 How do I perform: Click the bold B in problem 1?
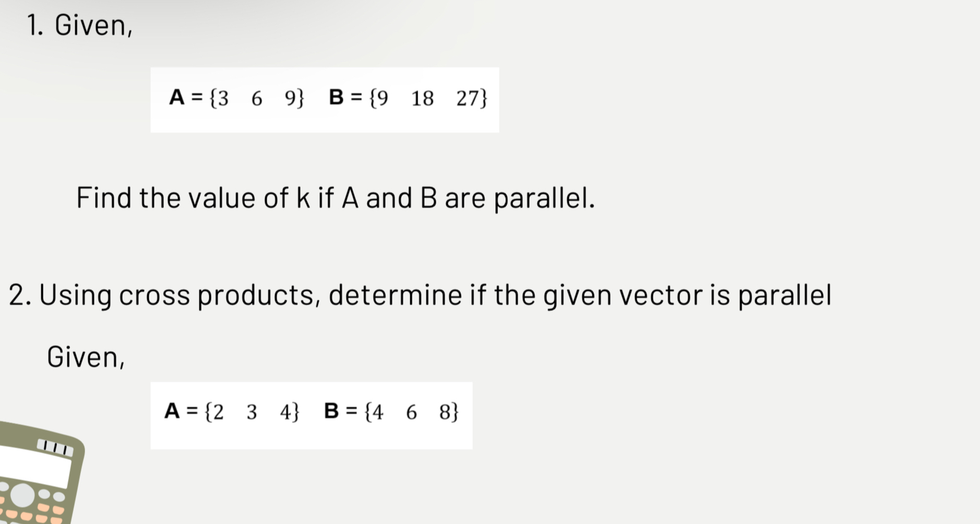(x=337, y=98)
